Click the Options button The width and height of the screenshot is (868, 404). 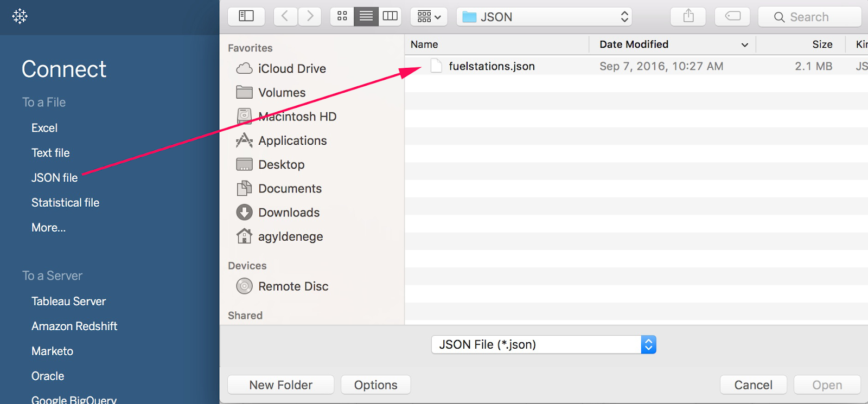pos(375,385)
